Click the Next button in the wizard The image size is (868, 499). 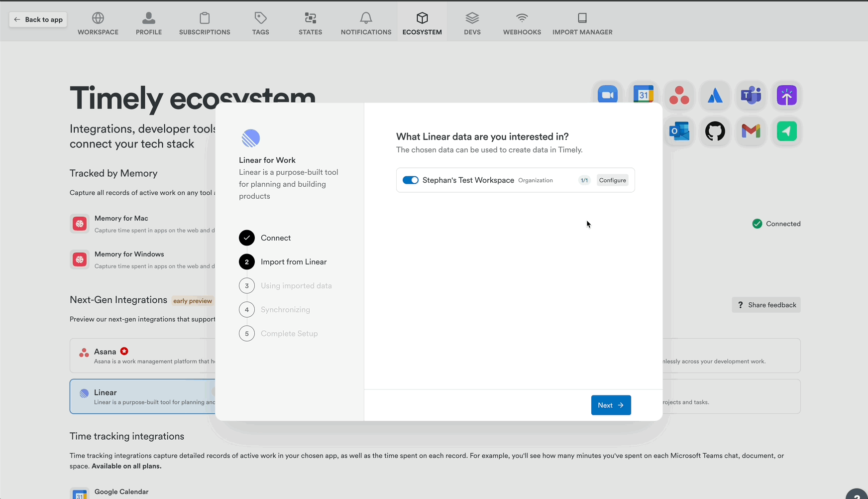611,405
